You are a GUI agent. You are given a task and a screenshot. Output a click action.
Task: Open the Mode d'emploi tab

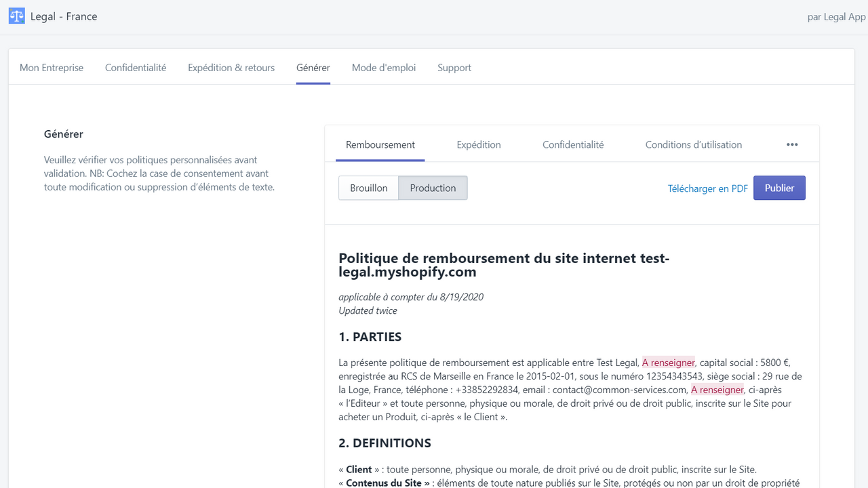384,68
